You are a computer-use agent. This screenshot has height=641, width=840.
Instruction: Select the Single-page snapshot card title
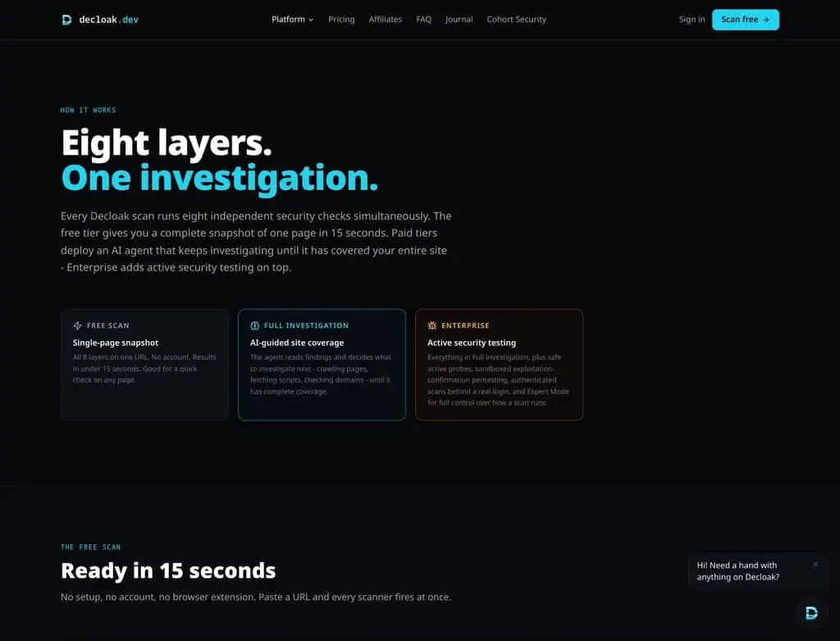(x=116, y=343)
